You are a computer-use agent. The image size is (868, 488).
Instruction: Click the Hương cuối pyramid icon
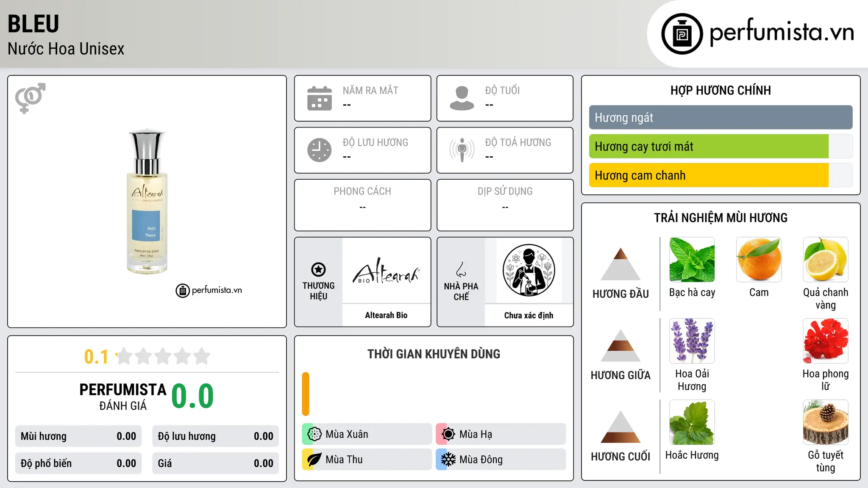click(620, 427)
